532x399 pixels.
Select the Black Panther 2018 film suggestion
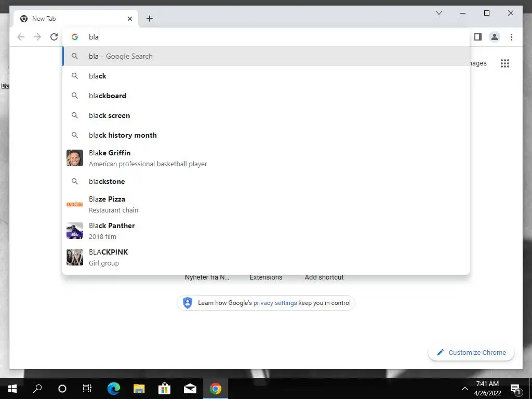point(266,231)
